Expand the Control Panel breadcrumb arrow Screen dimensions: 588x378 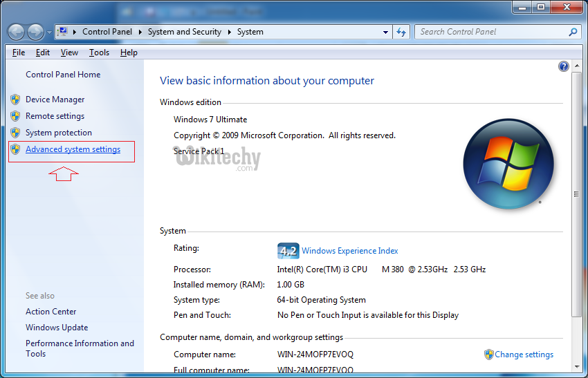140,32
